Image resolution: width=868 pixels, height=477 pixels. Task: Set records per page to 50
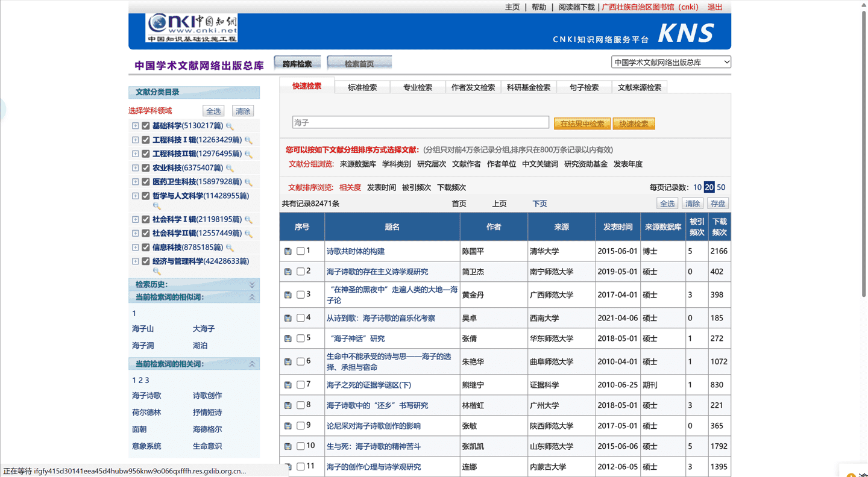point(721,187)
